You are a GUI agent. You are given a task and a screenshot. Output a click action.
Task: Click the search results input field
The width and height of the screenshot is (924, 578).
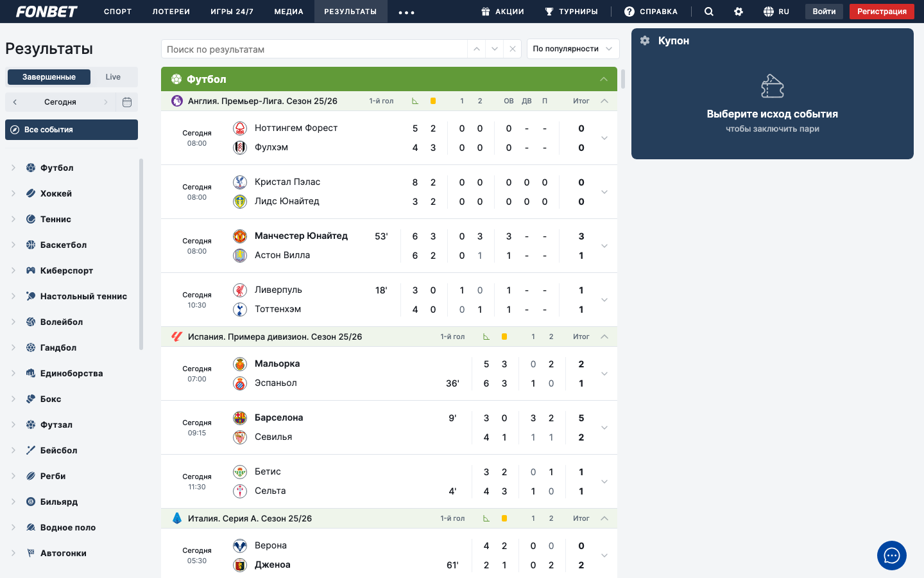[x=314, y=49]
